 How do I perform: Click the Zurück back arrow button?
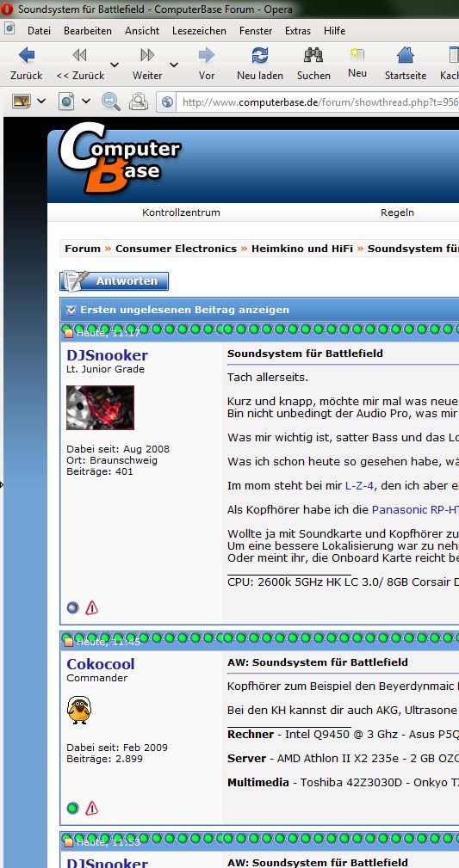(26, 64)
